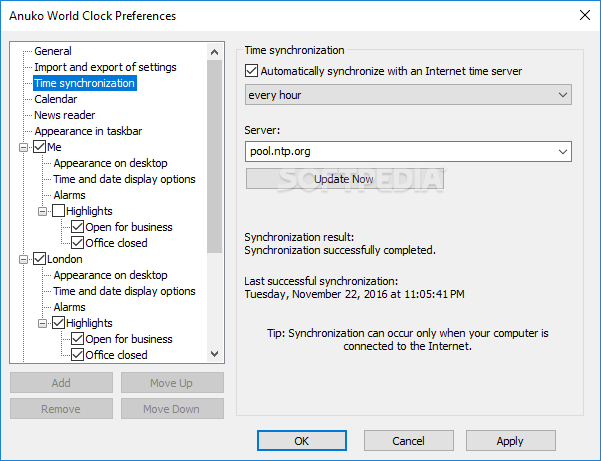This screenshot has width=601, height=461.
Task: Toggle Open for business under Me
Action: pos(77,227)
